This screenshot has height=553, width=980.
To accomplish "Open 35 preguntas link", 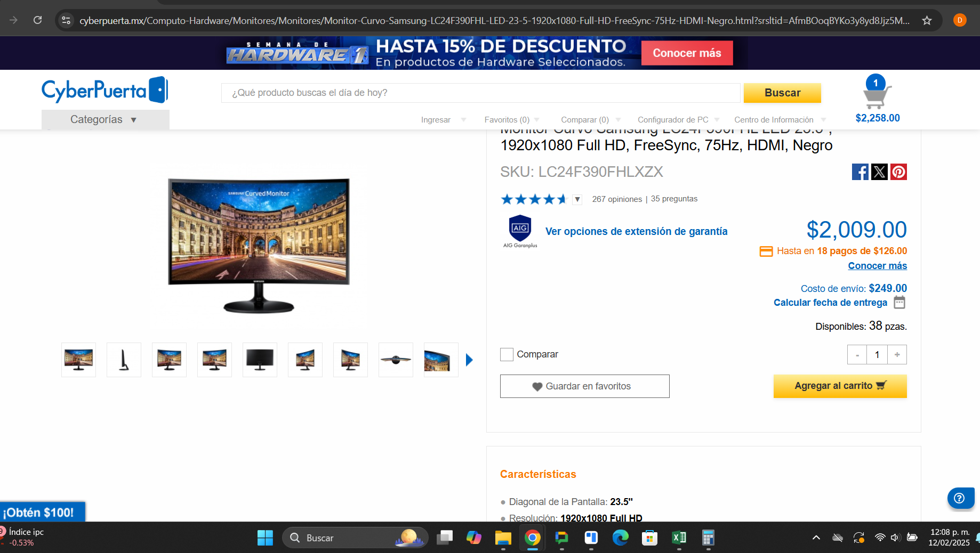I will [674, 199].
